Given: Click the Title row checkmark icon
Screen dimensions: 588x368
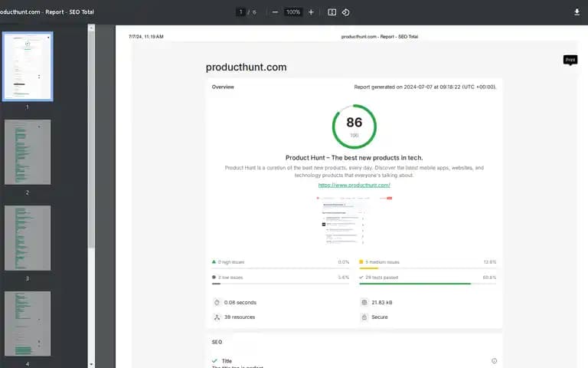Looking at the screenshot, I should coord(214,361).
